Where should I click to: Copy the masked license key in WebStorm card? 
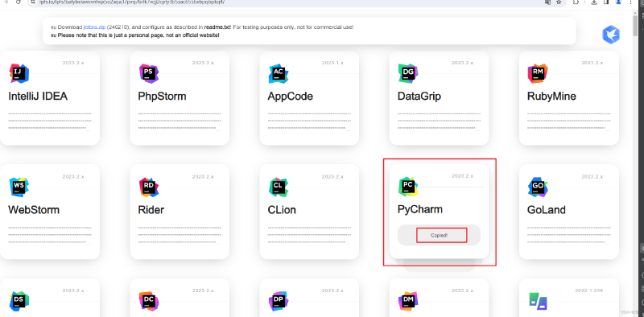[x=50, y=235]
